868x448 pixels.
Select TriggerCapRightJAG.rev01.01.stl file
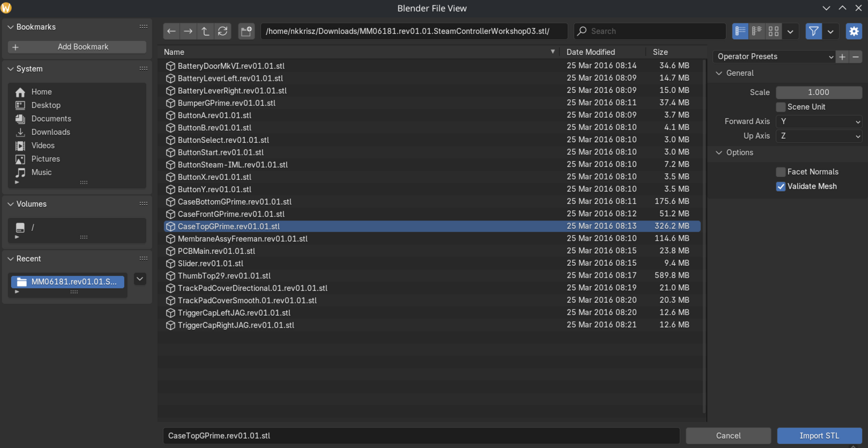click(x=432, y=325)
